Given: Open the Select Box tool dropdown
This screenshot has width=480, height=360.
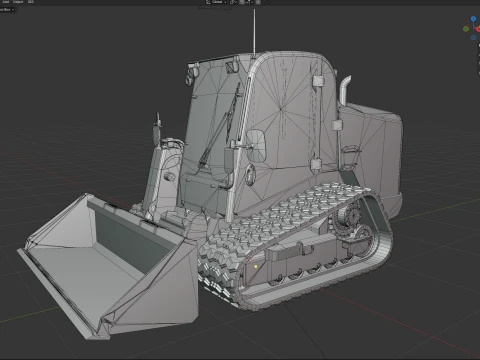Looking at the screenshot, I should (x=7, y=10).
